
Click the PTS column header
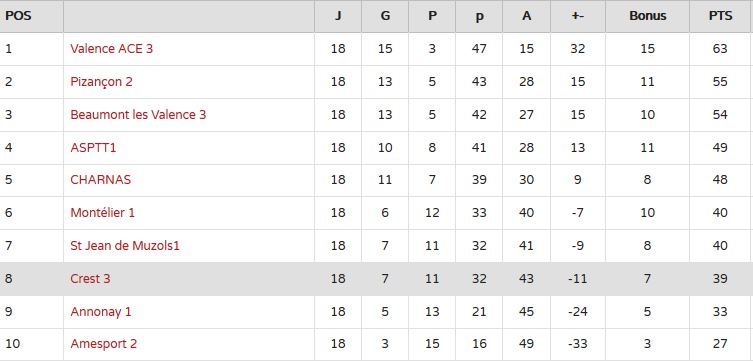720,16
